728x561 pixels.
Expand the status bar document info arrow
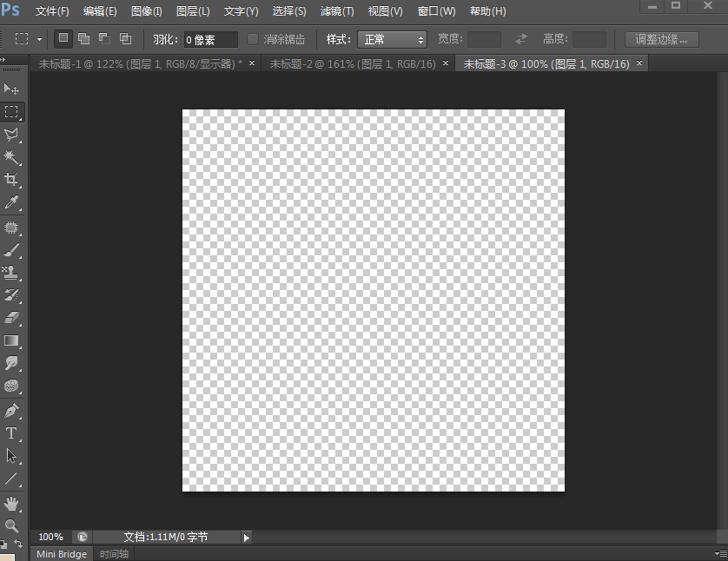[246, 538]
